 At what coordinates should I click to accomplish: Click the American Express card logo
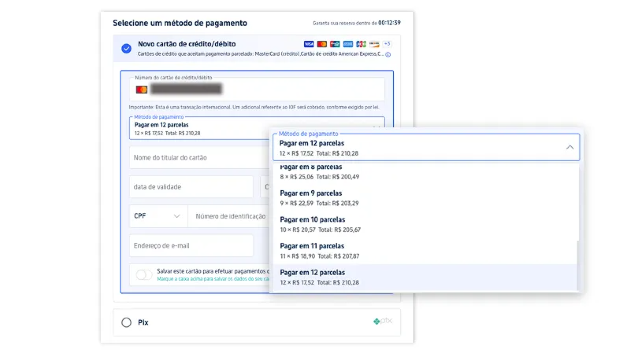348,44
